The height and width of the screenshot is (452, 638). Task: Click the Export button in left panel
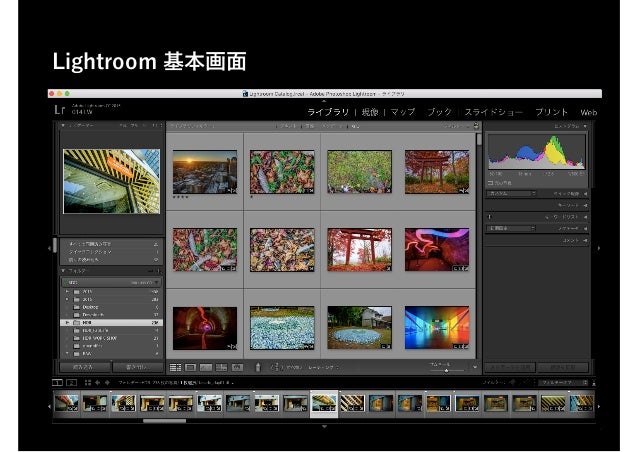click(x=138, y=368)
